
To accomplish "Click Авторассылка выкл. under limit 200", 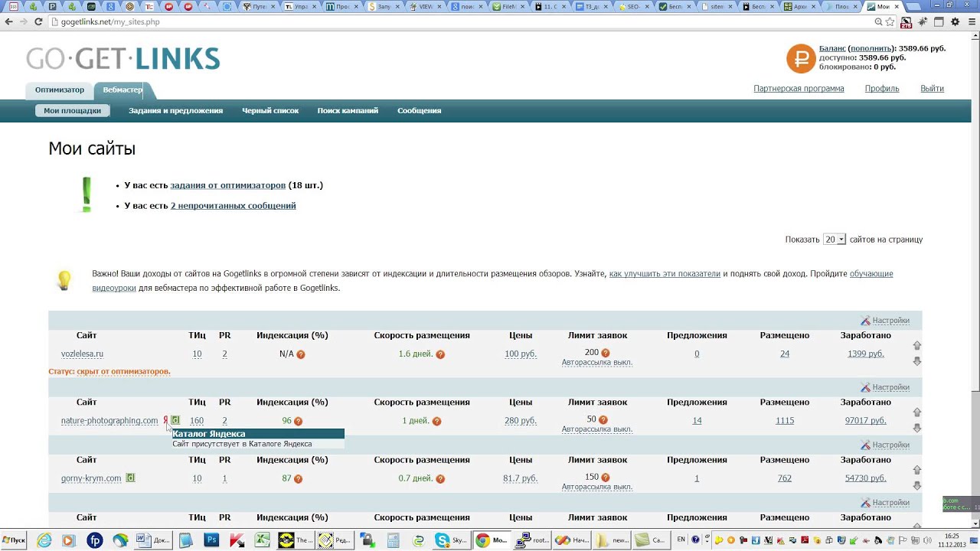I will (597, 363).
